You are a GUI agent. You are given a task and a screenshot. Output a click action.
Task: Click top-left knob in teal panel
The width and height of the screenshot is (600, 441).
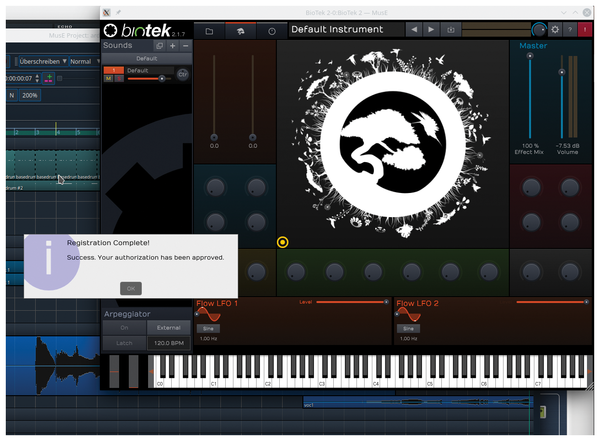(215, 187)
